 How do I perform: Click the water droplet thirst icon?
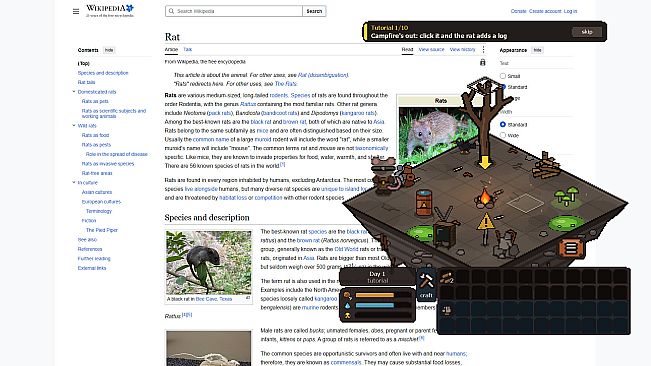[347, 305]
